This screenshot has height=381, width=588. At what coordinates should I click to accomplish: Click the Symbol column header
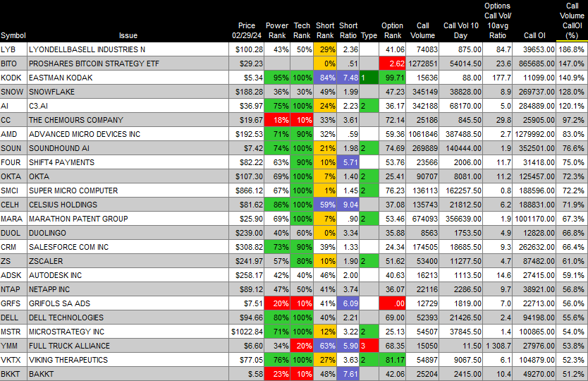[x=13, y=36]
